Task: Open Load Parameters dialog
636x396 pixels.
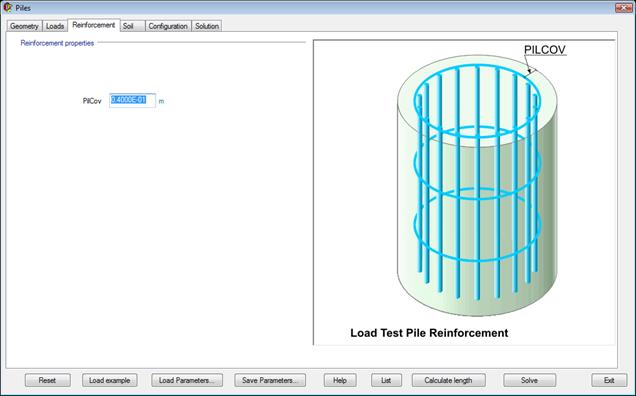Action: tap(187, 380)
